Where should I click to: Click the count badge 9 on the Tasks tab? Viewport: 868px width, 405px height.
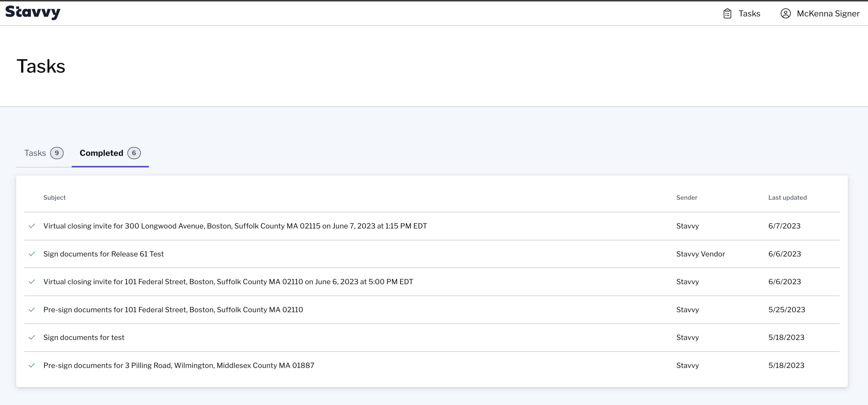pyautogui.click(x=57, y=153)
